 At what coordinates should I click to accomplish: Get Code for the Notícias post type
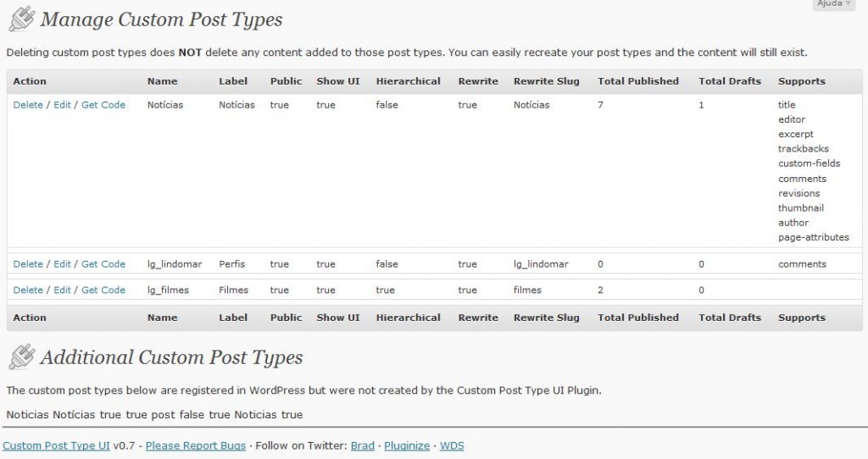point(103,105)
